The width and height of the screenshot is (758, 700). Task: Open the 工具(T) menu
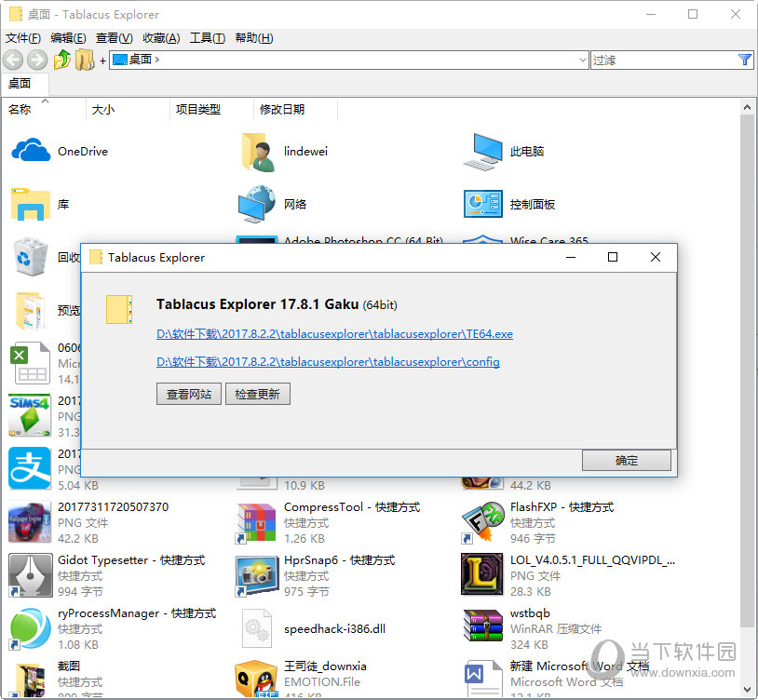(x=207, y=38)
